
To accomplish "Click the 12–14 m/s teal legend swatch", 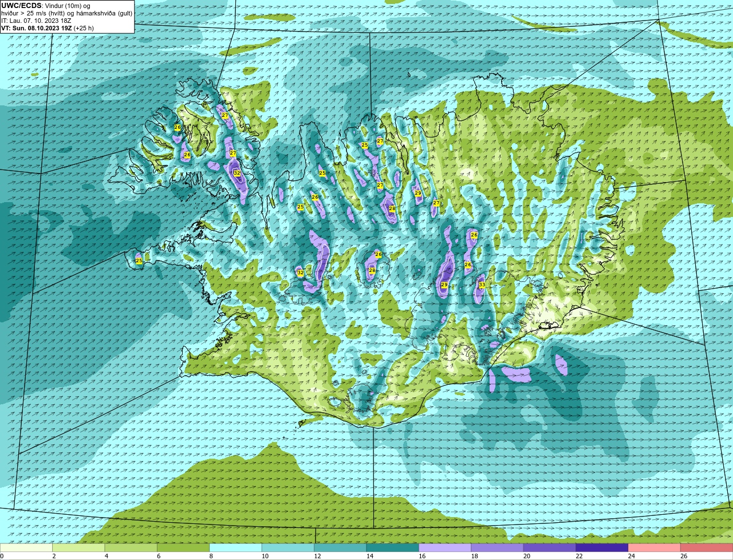I will coord(341,547).
